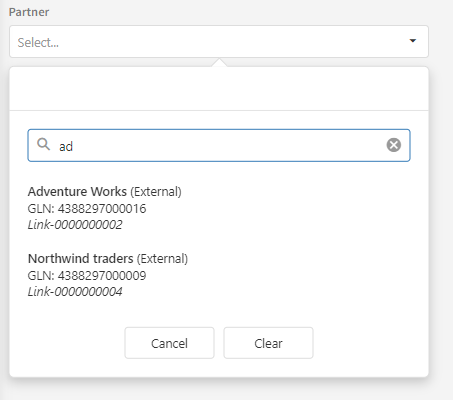Open the Partner dropdown arrow
453x400 pixels.
(413, 41)
